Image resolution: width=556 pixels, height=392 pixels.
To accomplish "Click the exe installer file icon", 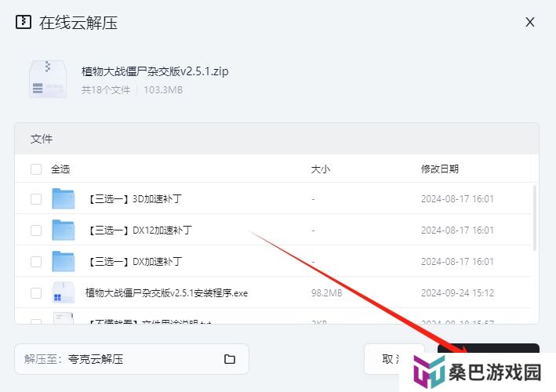I will pos(64,292).
